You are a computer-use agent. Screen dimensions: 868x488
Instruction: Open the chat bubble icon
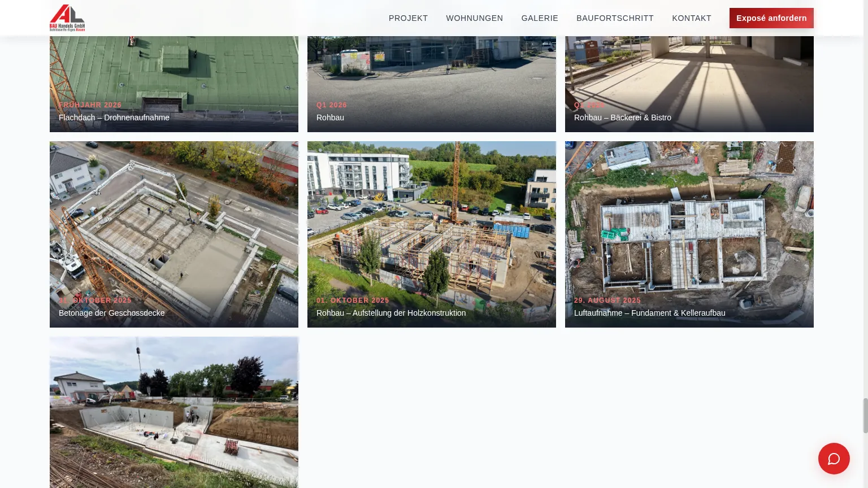[834, 459]
